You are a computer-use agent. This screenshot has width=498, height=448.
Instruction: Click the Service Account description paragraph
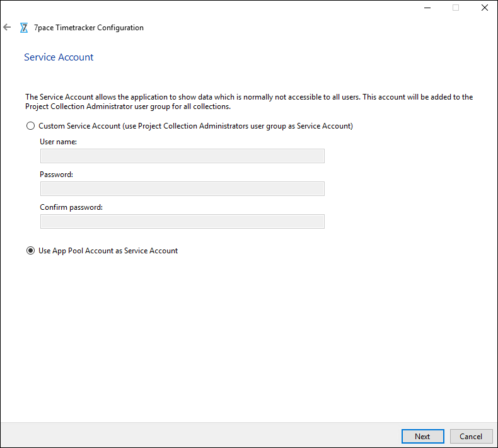pyautogui.click(x=249, y=101)
